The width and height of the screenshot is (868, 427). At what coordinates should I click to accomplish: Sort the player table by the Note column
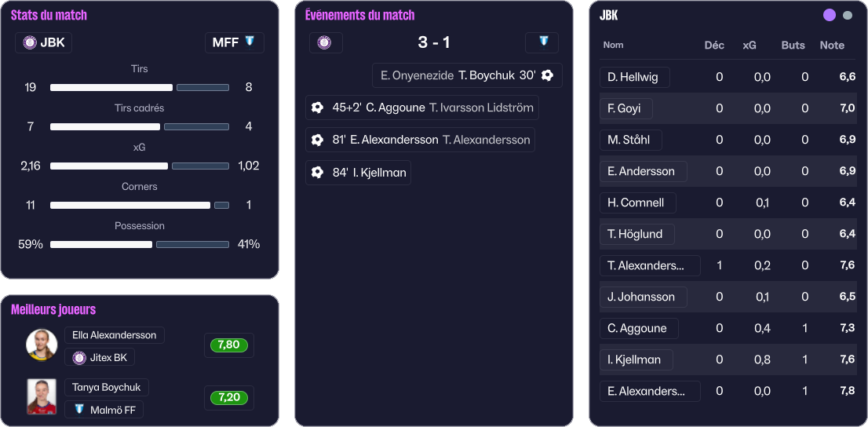[832, 46]
